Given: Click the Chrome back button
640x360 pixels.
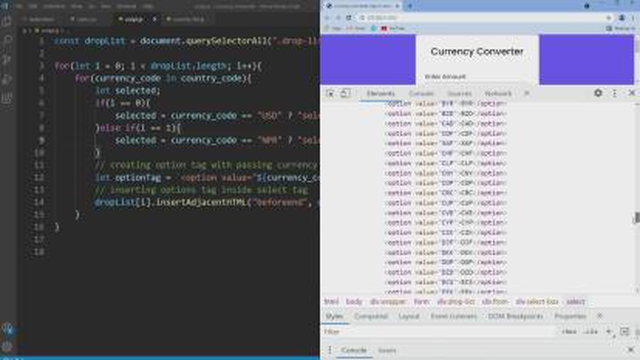Looking at the screenshot, I should point(327,18).
